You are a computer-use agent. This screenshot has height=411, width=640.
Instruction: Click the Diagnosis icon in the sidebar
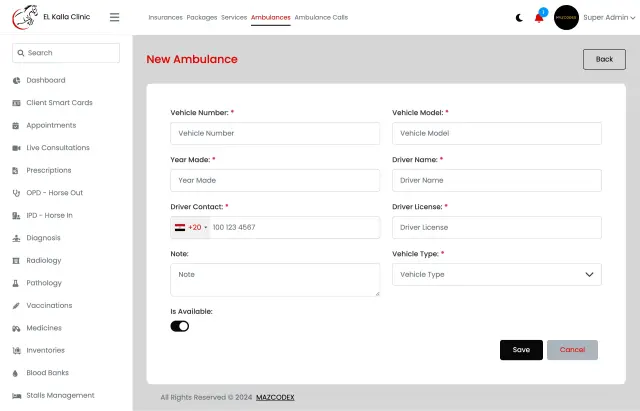click(16, 238)
